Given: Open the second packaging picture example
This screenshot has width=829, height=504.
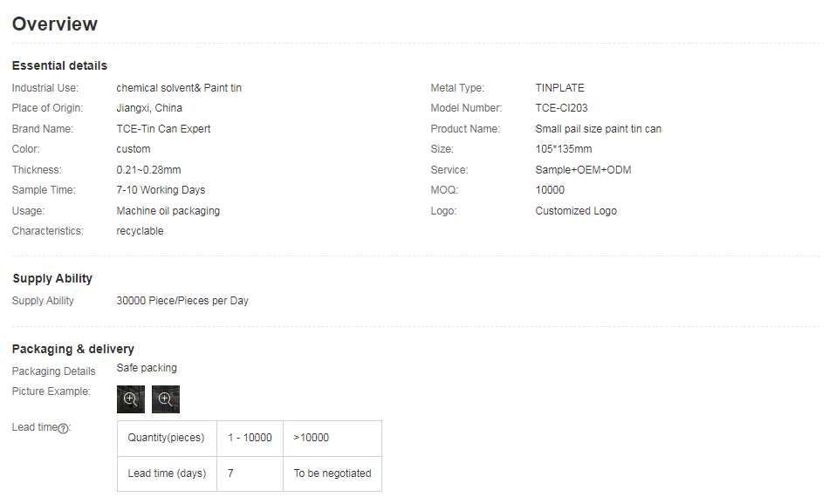Looking at the screenshot, I should coord(165,398).
